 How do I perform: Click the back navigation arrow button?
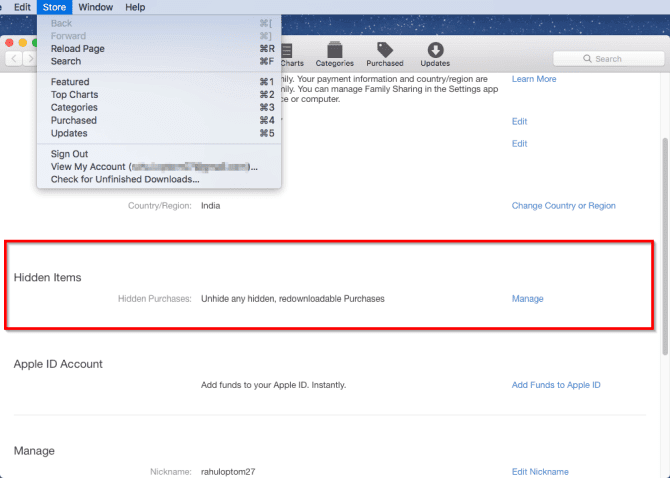(x=14, y=58)
